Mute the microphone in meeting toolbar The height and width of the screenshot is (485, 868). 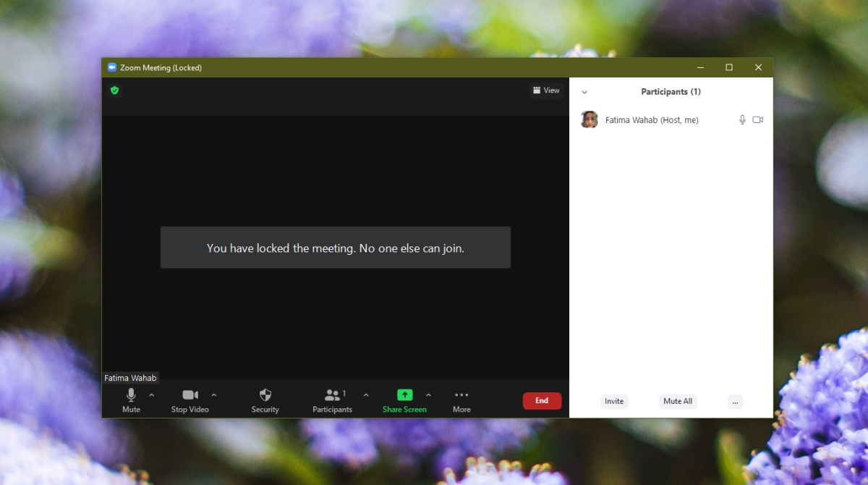tap(131, 400)
